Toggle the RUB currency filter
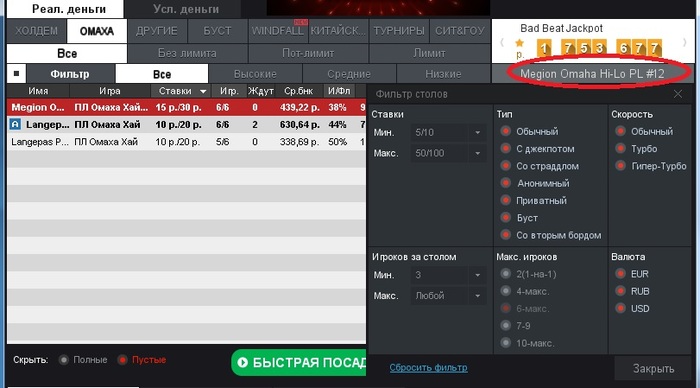Image resolution: width=700 pixels, height=388 pixels. point(620,291)
